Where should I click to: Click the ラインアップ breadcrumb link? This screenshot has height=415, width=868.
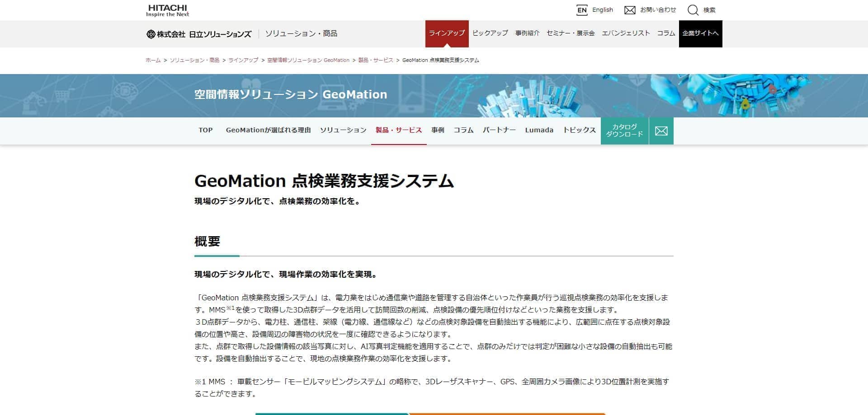pos(243,60)
